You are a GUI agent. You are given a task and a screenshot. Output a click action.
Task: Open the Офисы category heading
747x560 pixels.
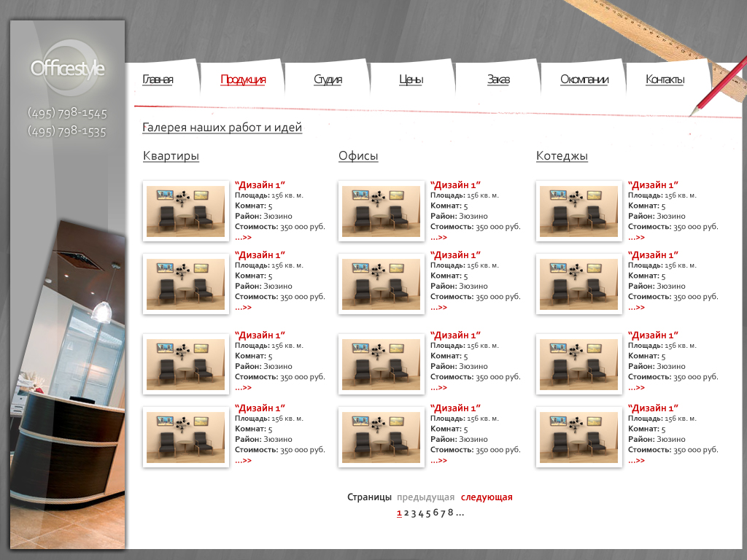point(358,156)
